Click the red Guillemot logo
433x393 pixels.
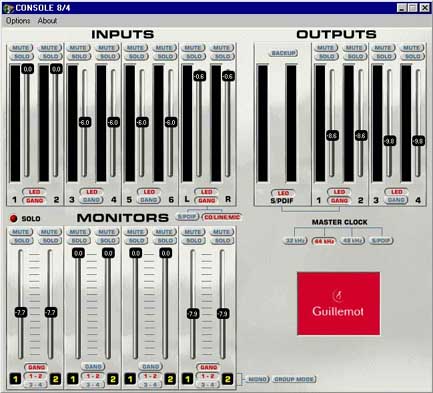tap(338, 304)
